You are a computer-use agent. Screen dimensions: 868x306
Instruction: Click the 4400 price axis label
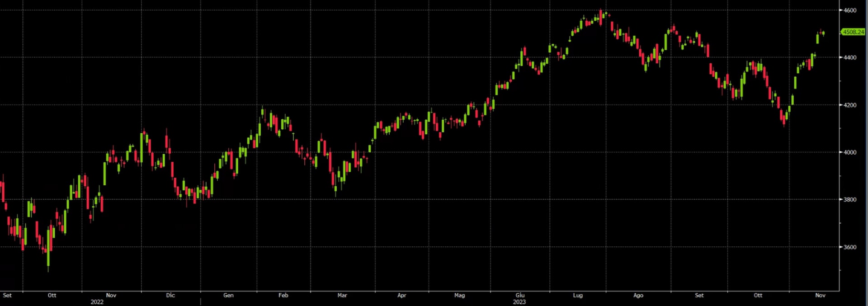[x=850, y=58]
